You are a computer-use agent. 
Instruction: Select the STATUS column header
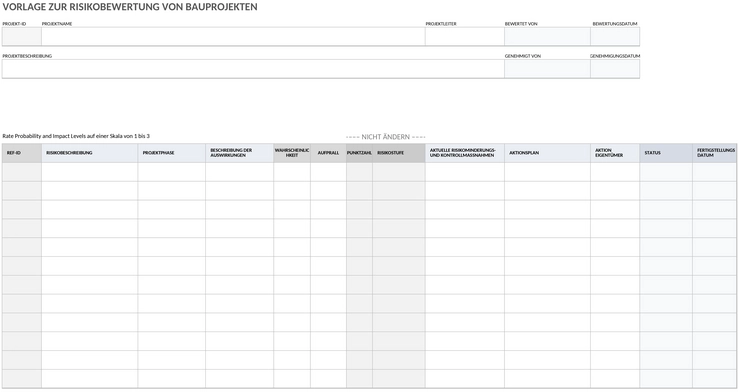[x=666, y=153]
